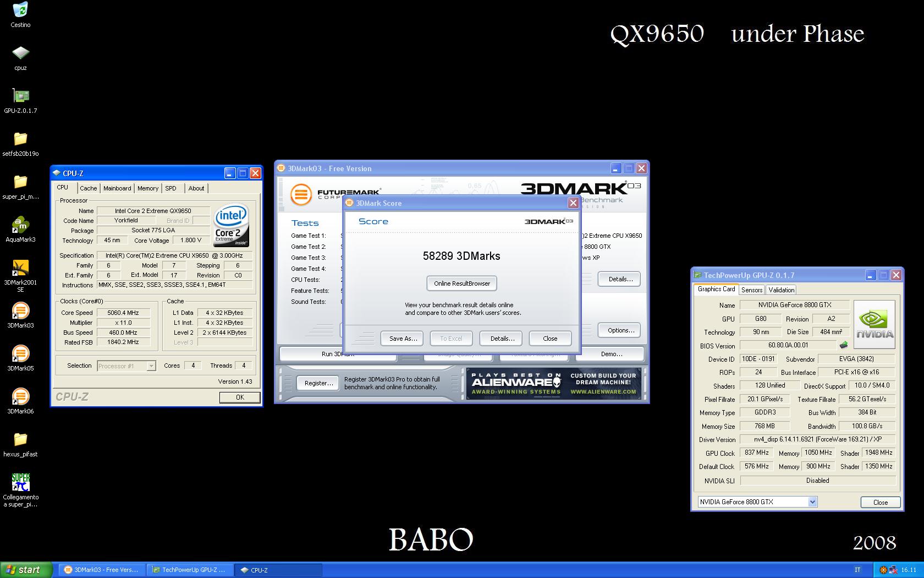924x578 pixels.
Task: Click the BIOS save icon in GPU-Z
Action: pos(843,345)
